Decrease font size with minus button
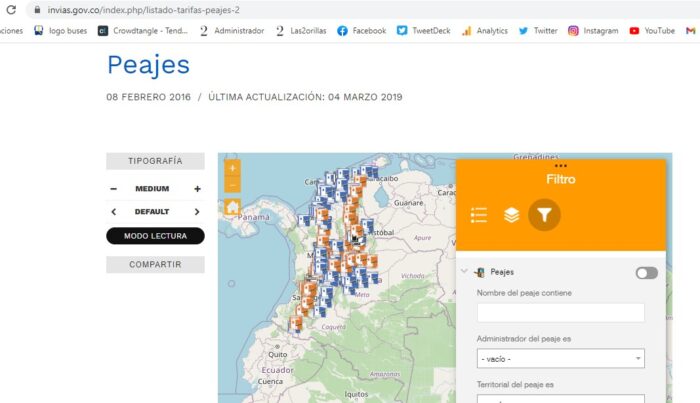700x403 pixels. [113, 189]
